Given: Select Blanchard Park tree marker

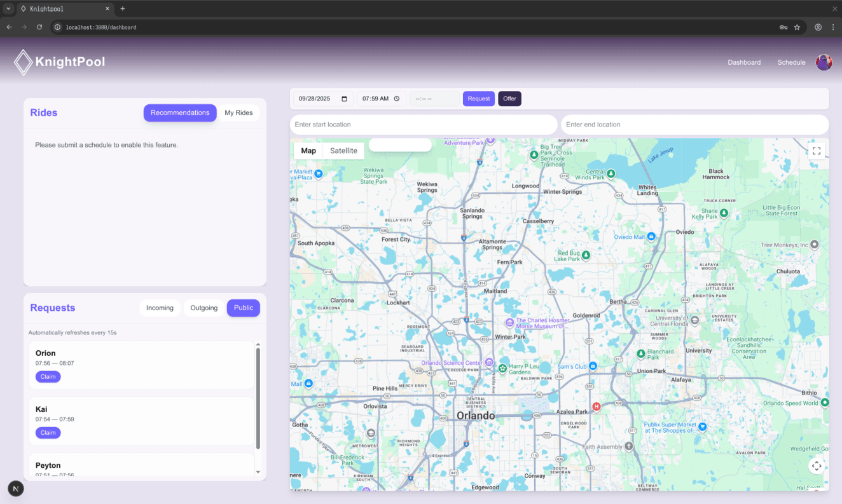Looking at the screenshot, I should (641, 353).
